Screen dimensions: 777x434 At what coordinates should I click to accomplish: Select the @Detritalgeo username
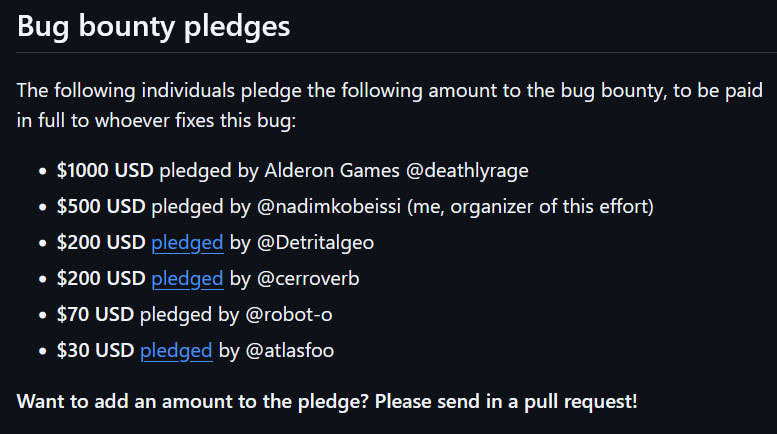pyautogui.click(x=314, y=242)
